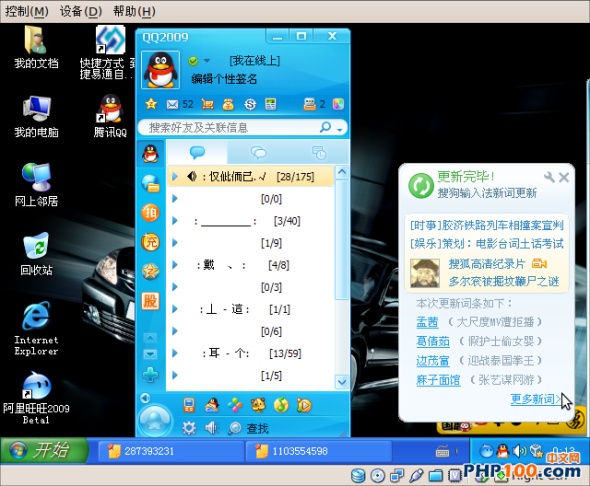Expand the group labeled [4/8]

[x=175, y=265]
